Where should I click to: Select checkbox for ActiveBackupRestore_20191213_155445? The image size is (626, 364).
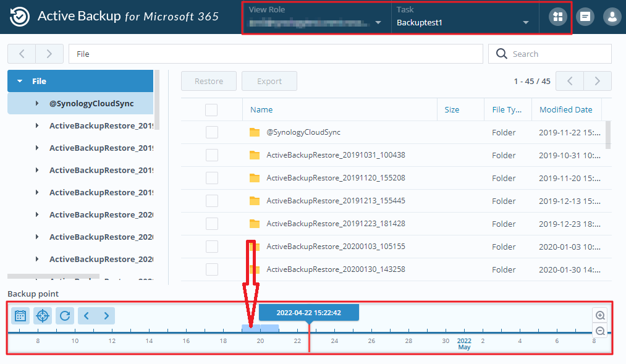coord(212,201)
